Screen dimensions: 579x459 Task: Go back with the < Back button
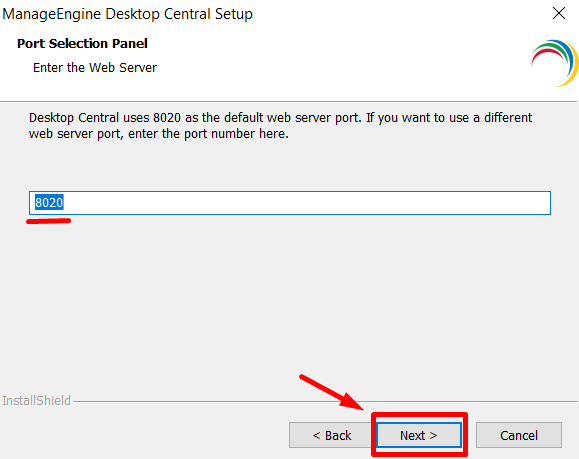tap(331, 435)
